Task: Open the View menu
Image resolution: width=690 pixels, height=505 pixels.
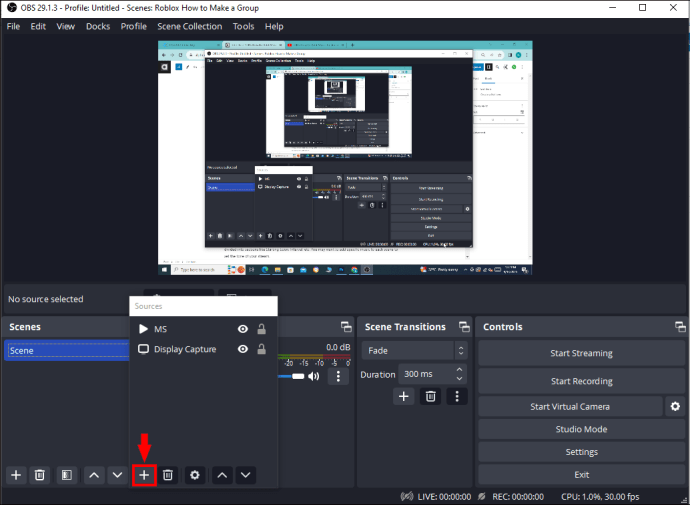Action: [66, 26]
